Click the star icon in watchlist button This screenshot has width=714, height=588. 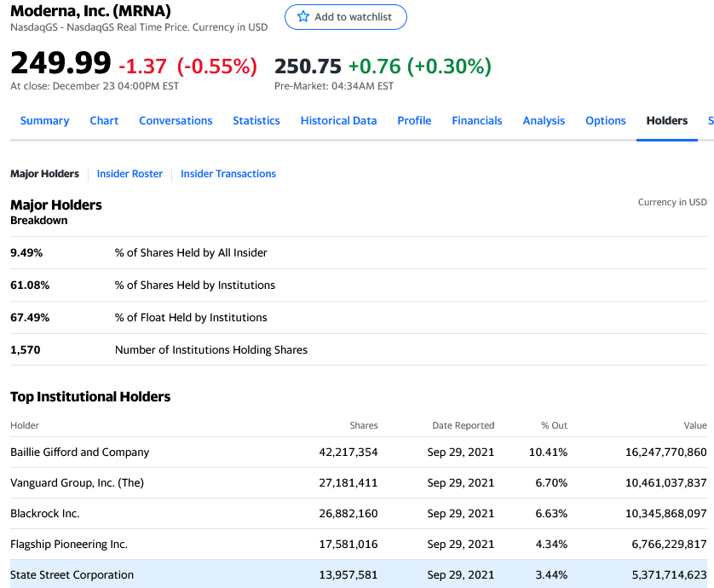pos(302,17)
